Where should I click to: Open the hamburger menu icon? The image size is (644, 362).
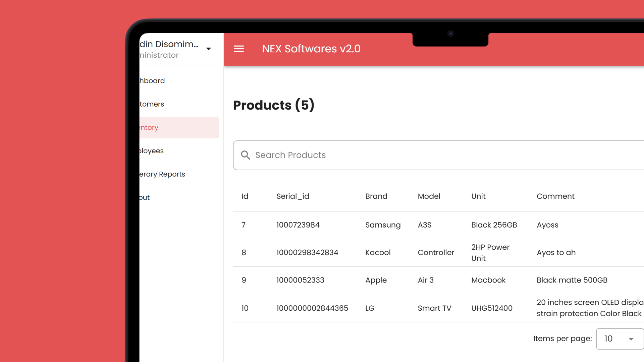(x=239, y=49)
